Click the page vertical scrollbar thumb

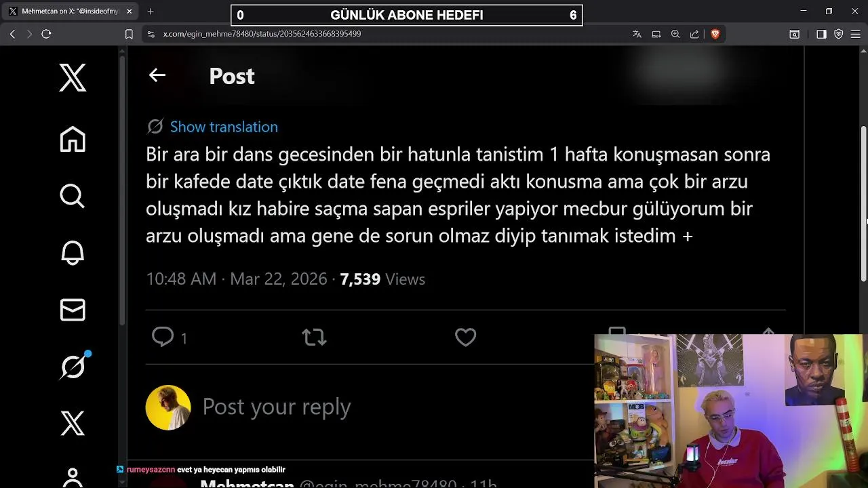pos(863,203)
